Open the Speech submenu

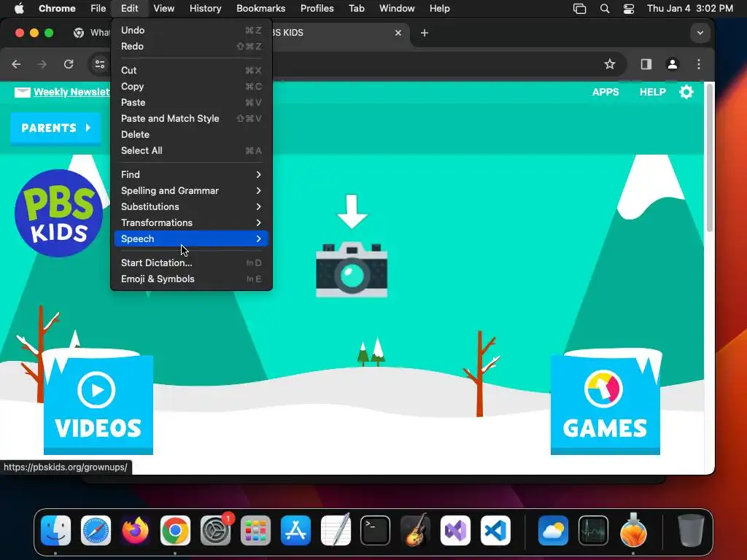coord(191,239)
